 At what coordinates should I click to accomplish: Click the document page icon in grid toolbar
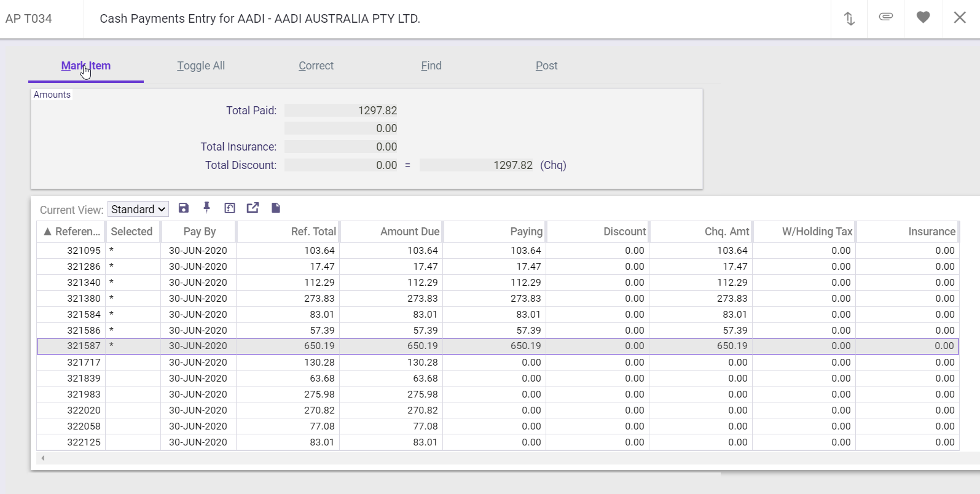pos(276,208)
